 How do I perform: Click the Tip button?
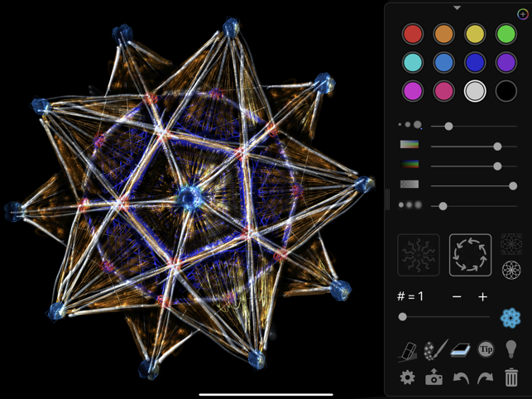pyautogui.click(x=486, y=349)
